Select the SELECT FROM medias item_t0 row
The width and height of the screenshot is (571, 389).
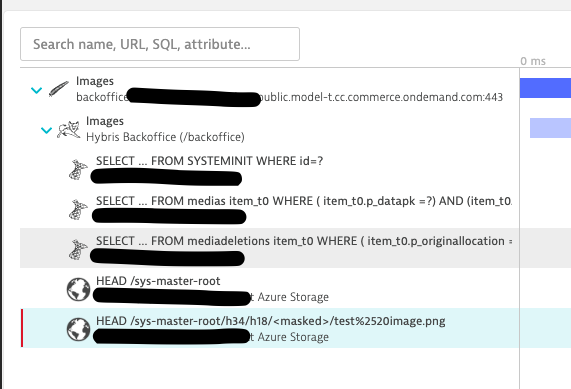(x=270, y=210)
